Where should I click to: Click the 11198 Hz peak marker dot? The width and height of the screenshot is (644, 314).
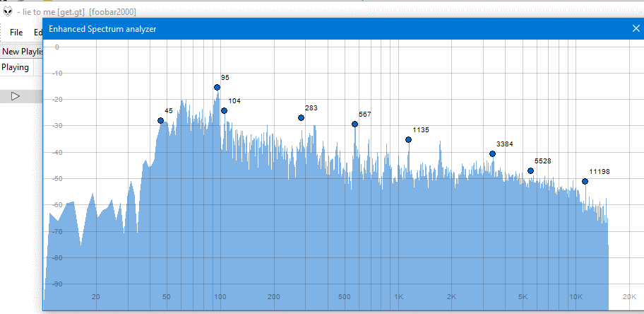tap(585, 182)
